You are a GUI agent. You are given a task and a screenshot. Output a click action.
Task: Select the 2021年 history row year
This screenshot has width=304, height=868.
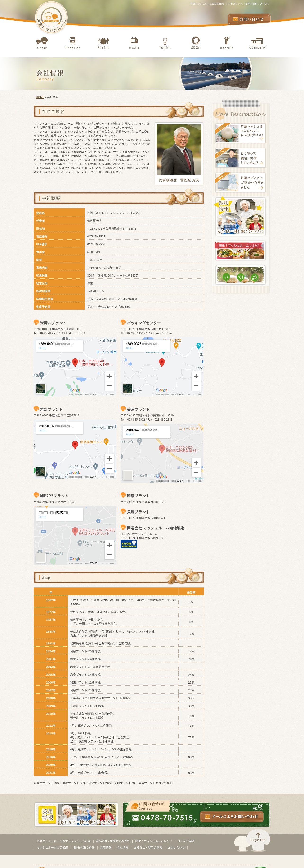click(x=51, y=772)
